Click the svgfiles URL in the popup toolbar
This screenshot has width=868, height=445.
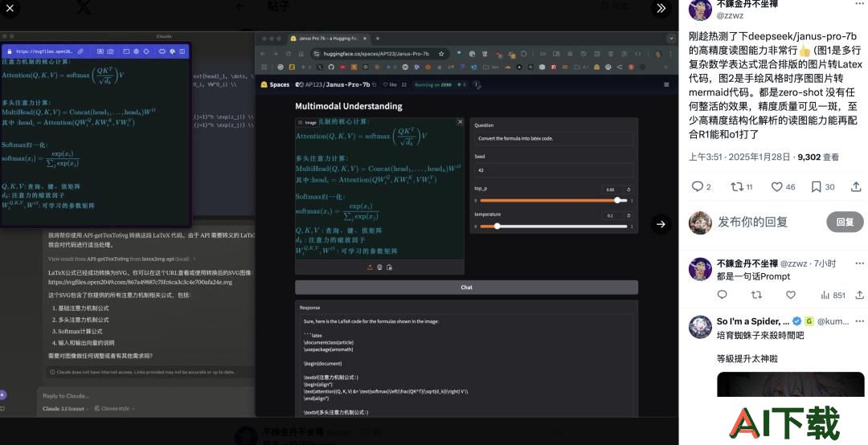click(x=43, y=51)
